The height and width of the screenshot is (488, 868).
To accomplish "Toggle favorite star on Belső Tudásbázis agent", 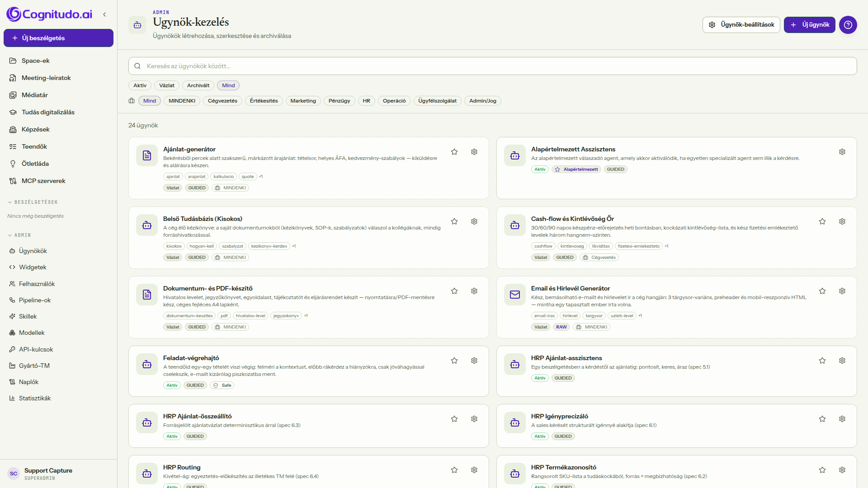I will pyautogui.click(x=454, y=221).
